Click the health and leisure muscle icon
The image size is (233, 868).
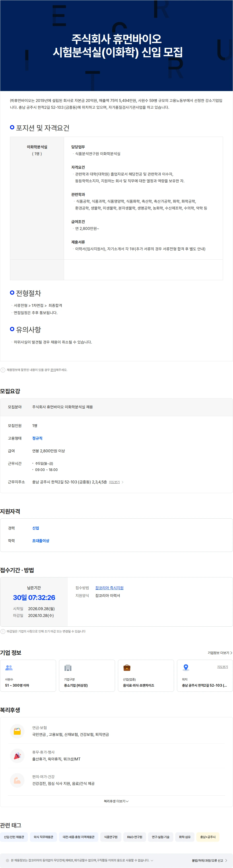click(x=17, y=780)
